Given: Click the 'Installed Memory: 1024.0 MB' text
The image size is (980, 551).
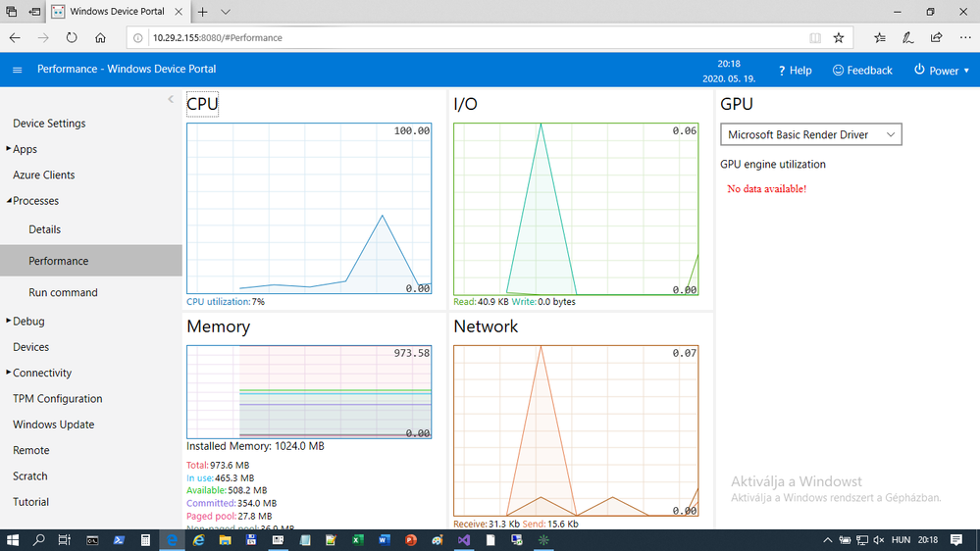Looking at the screenshot, I should click(x=255, y=446).
